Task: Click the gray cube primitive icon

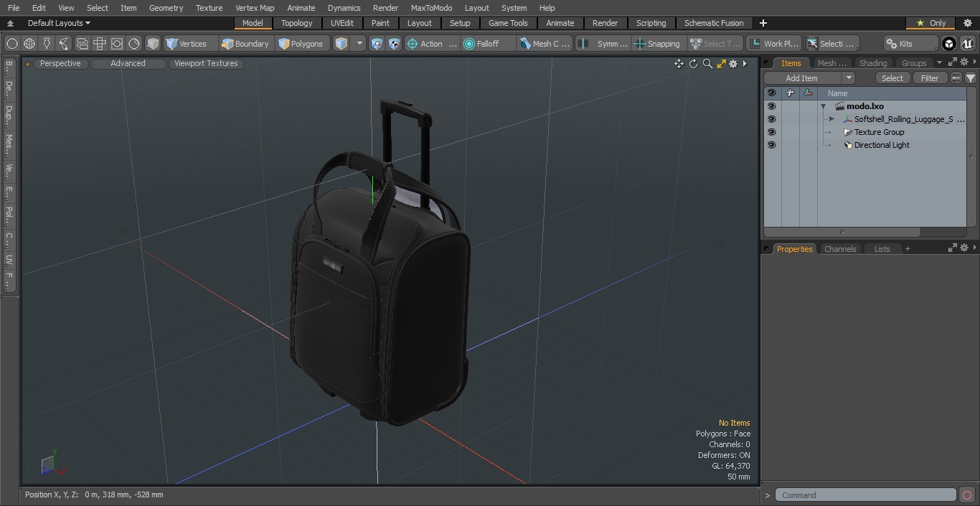Action: click(153, 44)
